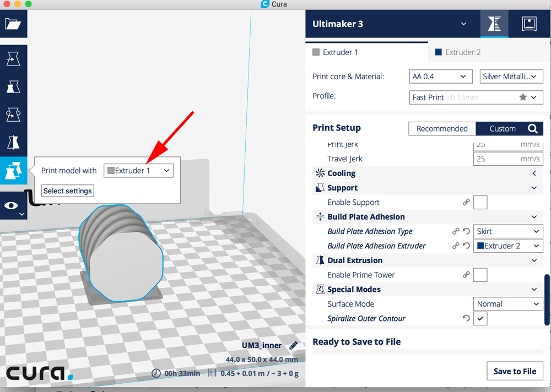This screenshot has height=392, width=551.
Task: Select the Move tool icon
Action: (13, 59)
